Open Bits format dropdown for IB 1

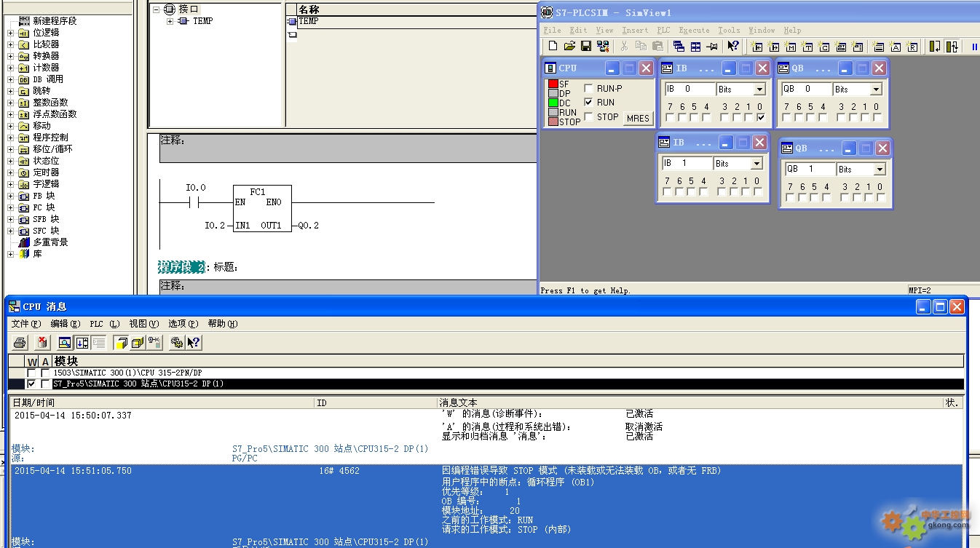756,163
